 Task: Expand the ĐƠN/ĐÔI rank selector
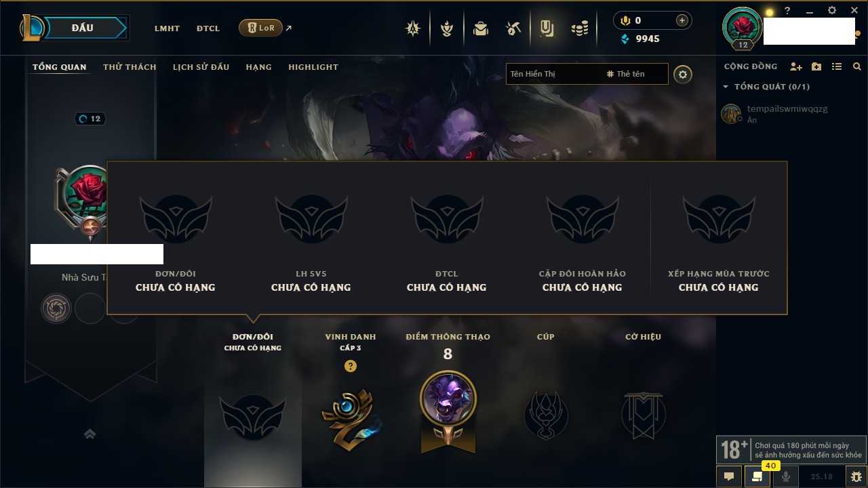click(x=253, y=342)
